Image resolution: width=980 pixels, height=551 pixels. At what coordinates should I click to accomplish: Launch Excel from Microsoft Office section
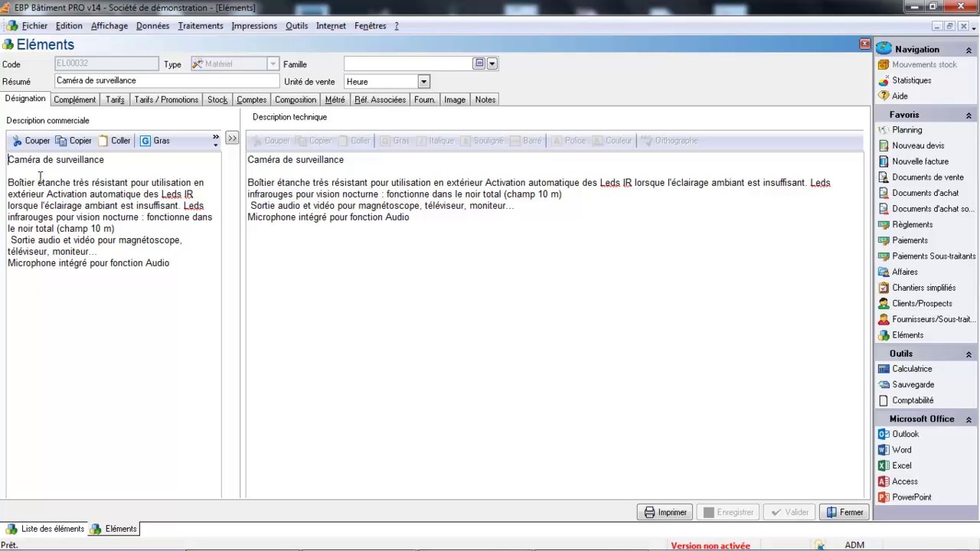895,466
